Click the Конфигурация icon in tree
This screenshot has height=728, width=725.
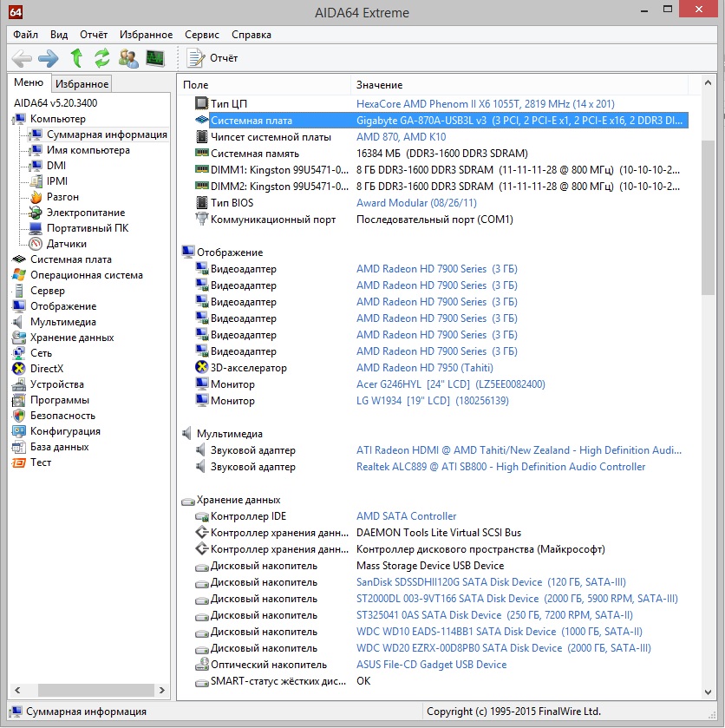point(19,431)
